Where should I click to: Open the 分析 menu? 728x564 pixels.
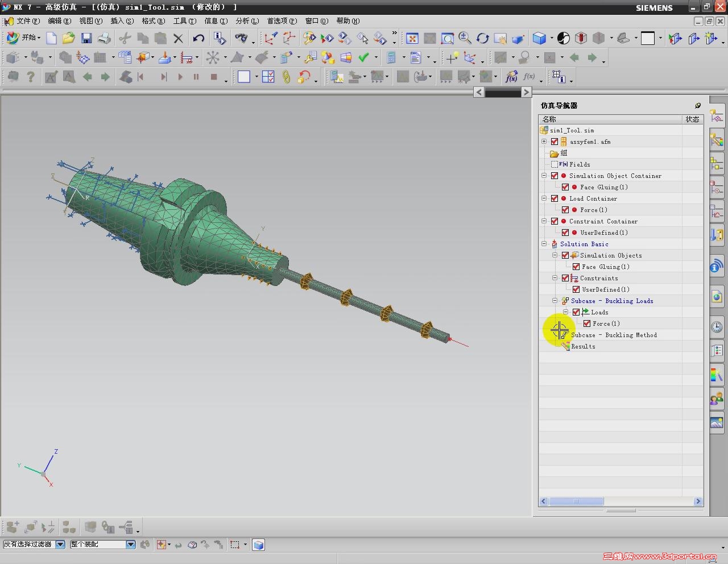click(x=246, y=21)
